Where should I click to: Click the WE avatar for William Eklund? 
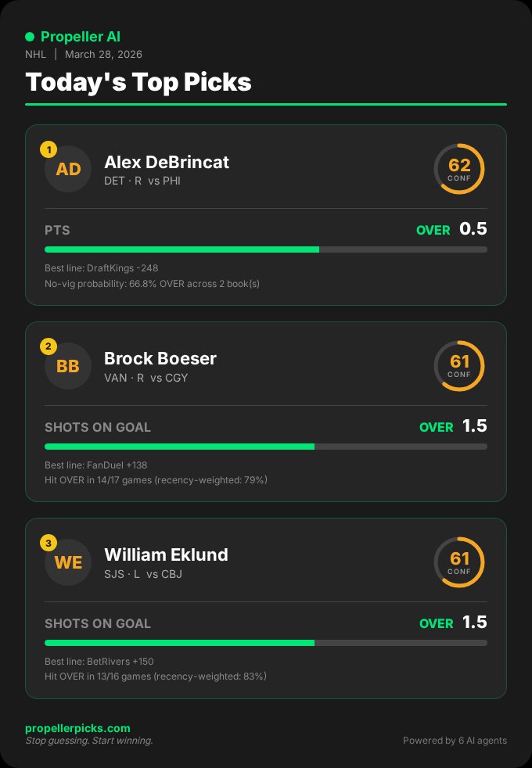pos(68,562)
